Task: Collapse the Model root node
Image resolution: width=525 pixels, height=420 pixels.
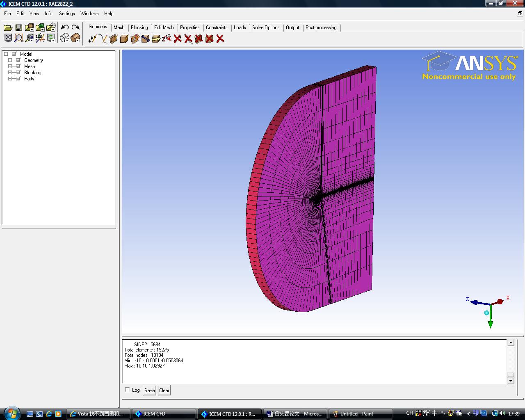Action: coord(6,54)
